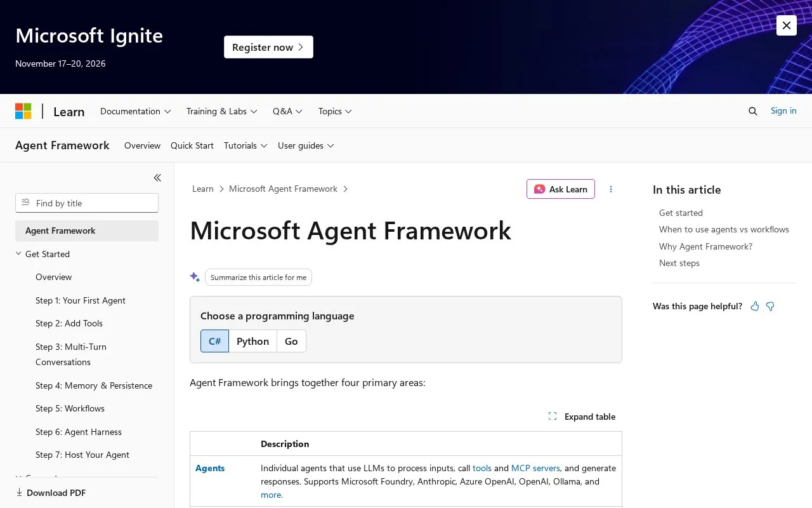
Task: Click the Download PDF arrow icon
Action: click(x=19, y=492)
